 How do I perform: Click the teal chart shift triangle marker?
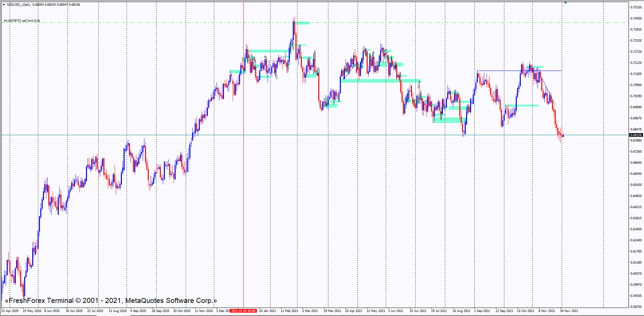[x=566, y=3]
